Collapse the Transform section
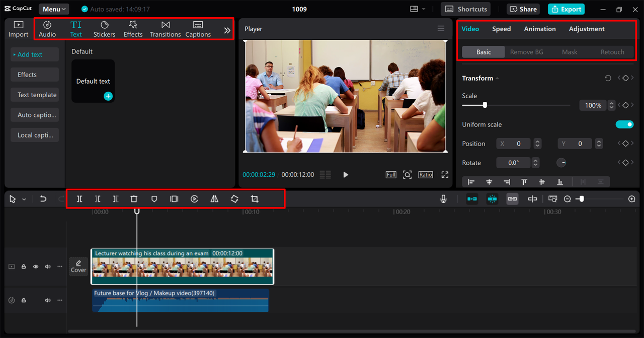644x338 pixels. (497, 78)
